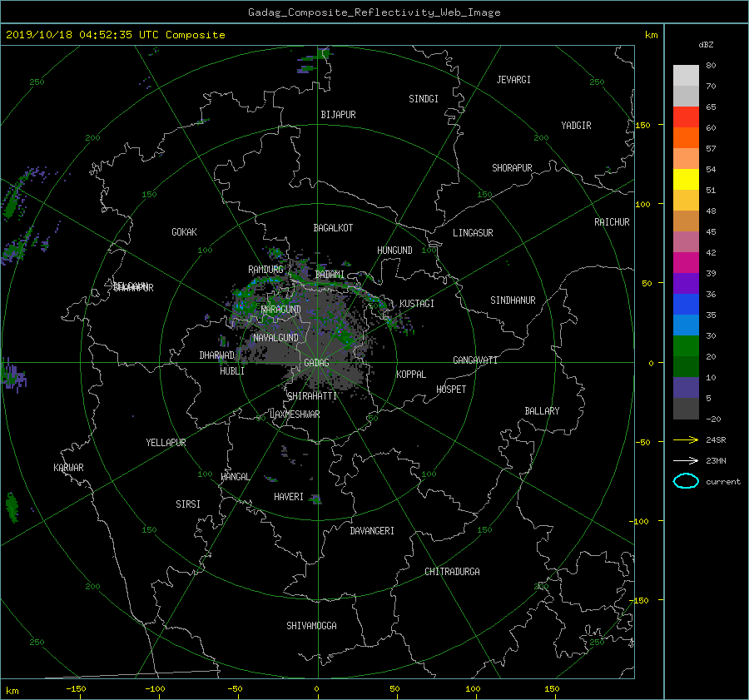Click the GANGAVATI city label
Screen dimensions: 749x700
pyautogui.click(x=475, y=360)
